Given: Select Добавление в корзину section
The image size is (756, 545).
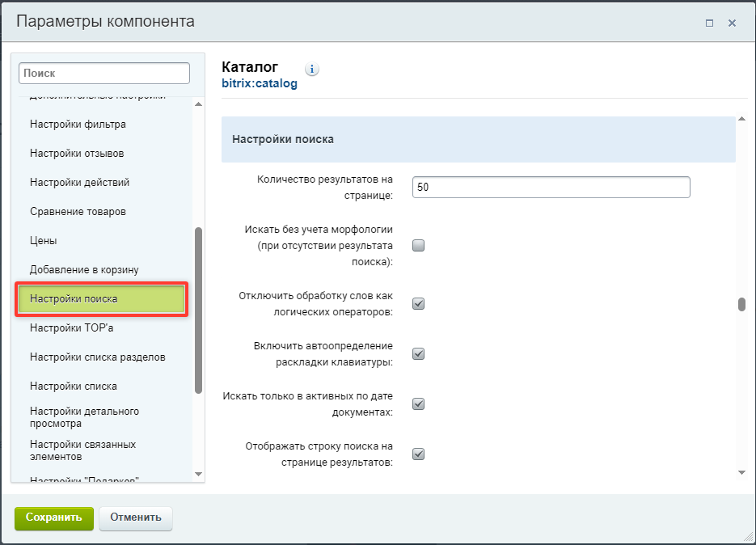Looking at the screenshot, I should (84, 269).
